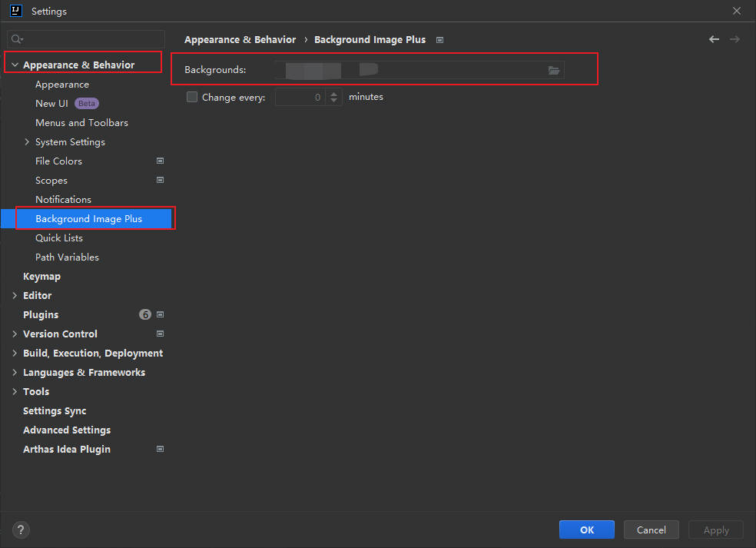
Task: Expand the Languages & Frameworks section
Action: 15,373
